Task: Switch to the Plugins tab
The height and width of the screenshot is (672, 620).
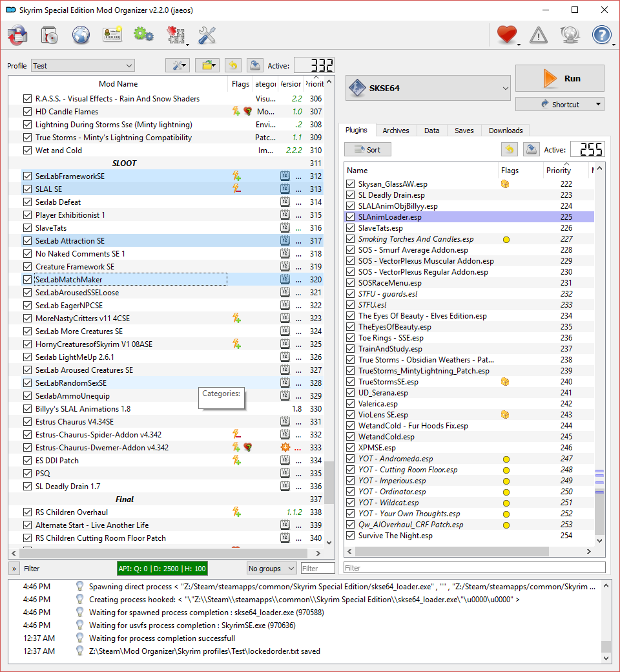Action: coord(356,130)
